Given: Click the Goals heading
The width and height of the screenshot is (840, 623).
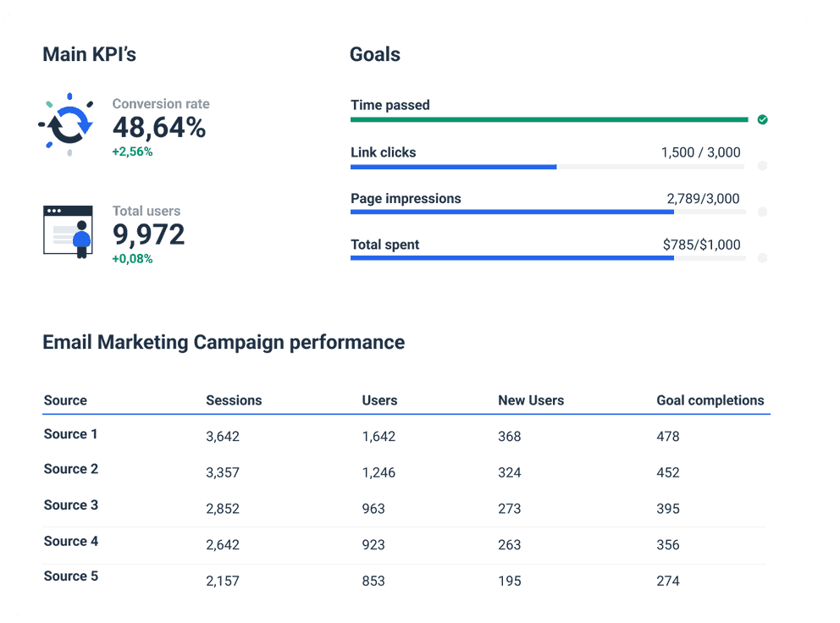Looking at the screenshot, I should [375, 54].
